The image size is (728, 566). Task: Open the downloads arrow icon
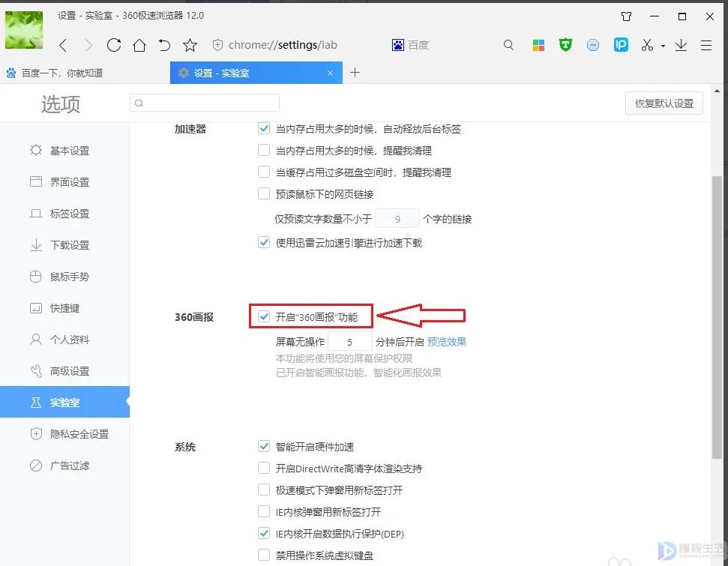(681, 45)
